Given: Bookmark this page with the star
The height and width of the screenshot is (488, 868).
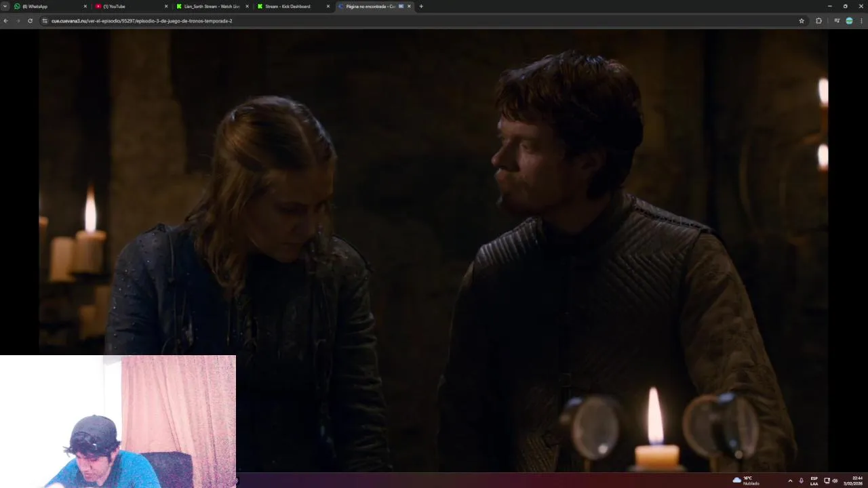Looking at the screenshot, I should click(x=802, y=21).
